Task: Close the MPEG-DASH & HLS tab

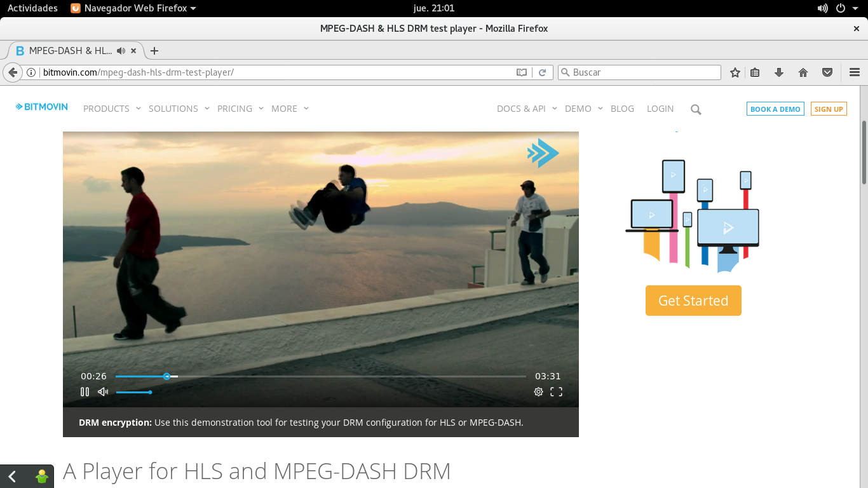Action: click(133, 51)
